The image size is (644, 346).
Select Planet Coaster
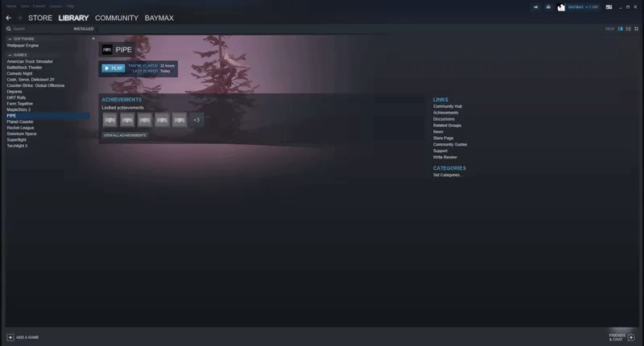(x=19, y=122)
